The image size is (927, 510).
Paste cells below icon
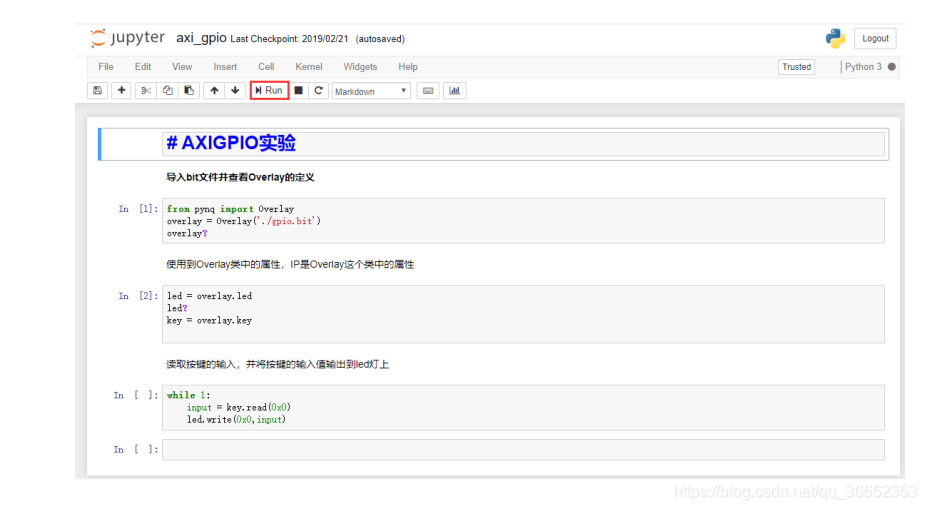point(189,90)
